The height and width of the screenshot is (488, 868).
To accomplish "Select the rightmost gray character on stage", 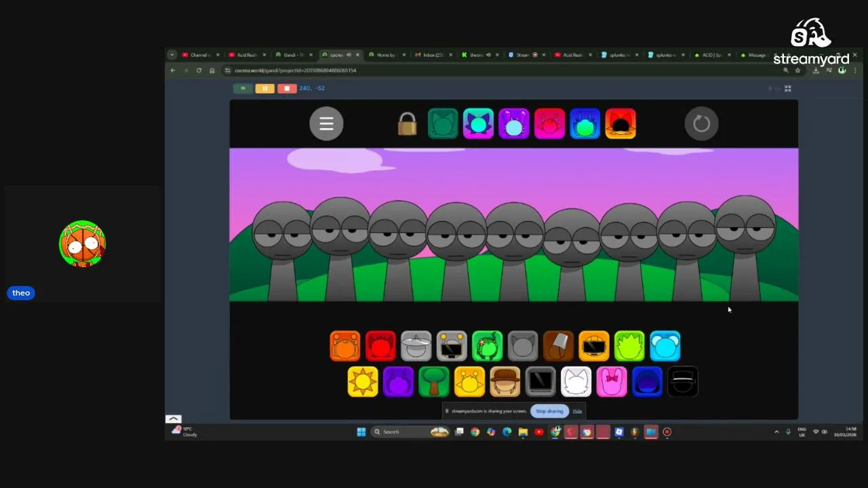I will click(x=746, y=247).
